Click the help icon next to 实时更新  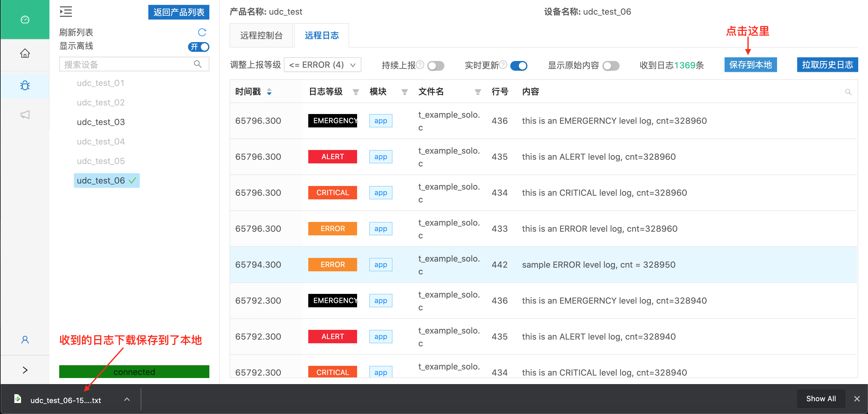(x=503, y=64)
